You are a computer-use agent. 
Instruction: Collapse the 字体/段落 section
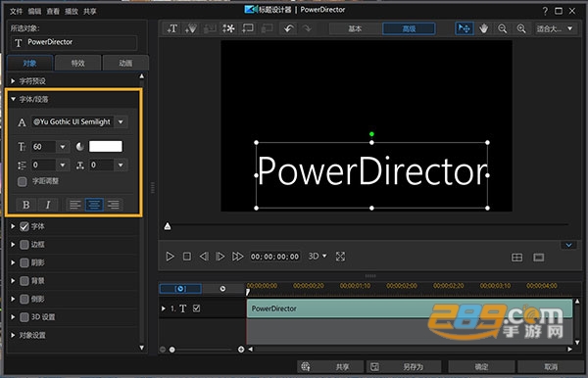coord(13,99)
